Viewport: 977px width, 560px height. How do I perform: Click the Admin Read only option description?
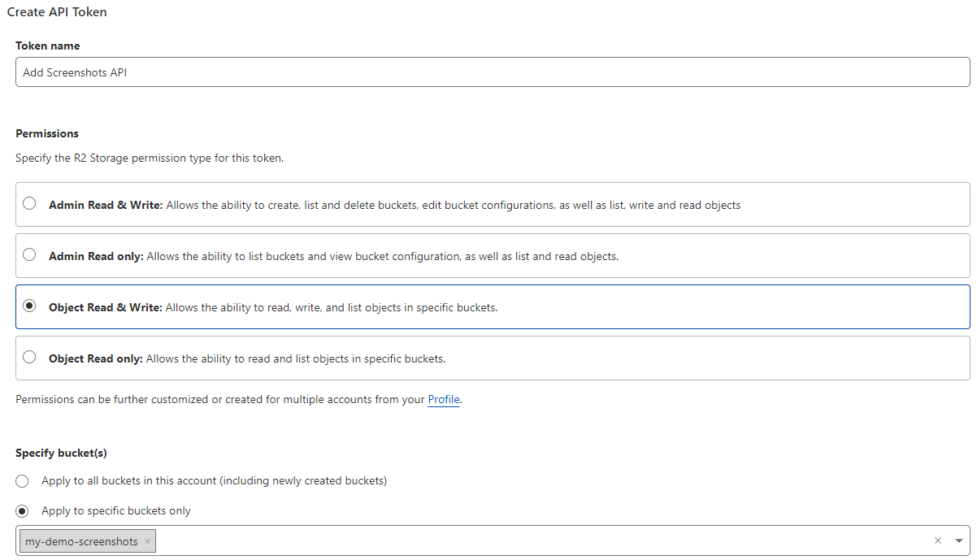click(x=383, y=256)
